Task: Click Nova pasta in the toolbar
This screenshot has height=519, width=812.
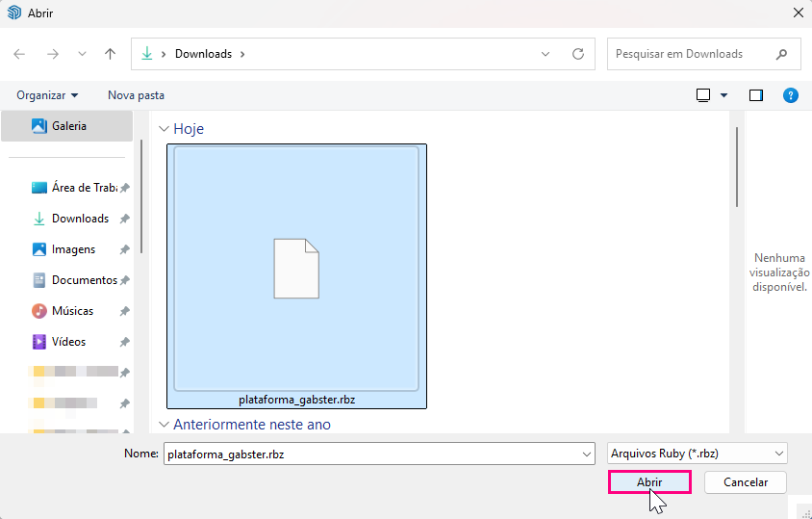Action: (136, 95)
